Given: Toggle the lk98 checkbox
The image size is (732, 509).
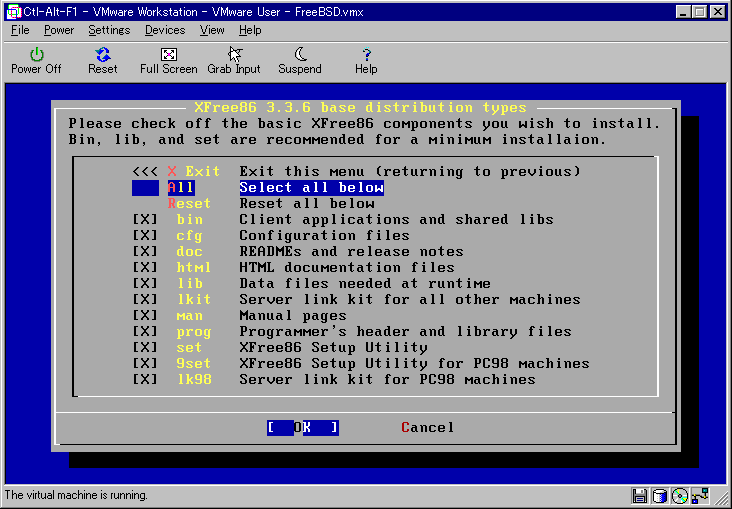Looking at the screenshot, I should coord(145,379).
